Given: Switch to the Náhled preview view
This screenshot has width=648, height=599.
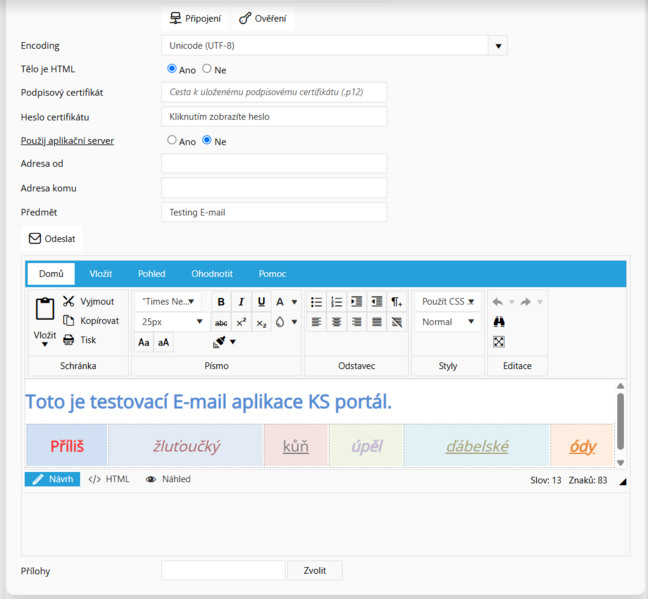Looking at the screenshot, I should [168, 479].
